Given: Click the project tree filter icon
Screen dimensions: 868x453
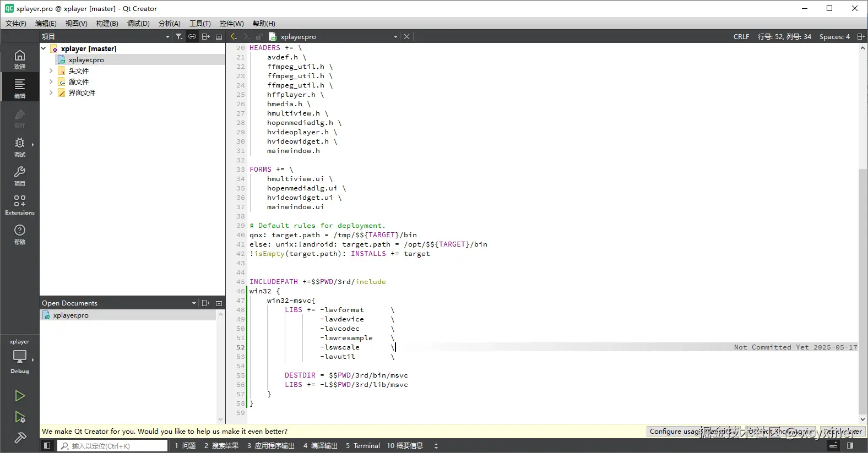Looking at the screenshot, I should pos(179,36).
